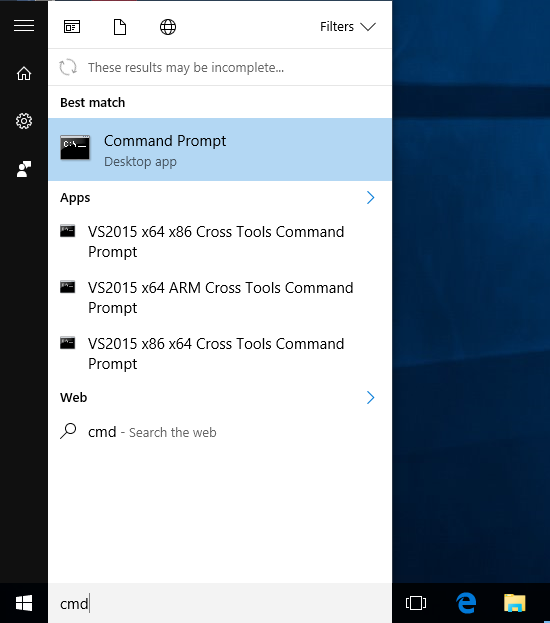550x623 pixels.
Task: Click the Apps section header
Action: pos(75,198)
